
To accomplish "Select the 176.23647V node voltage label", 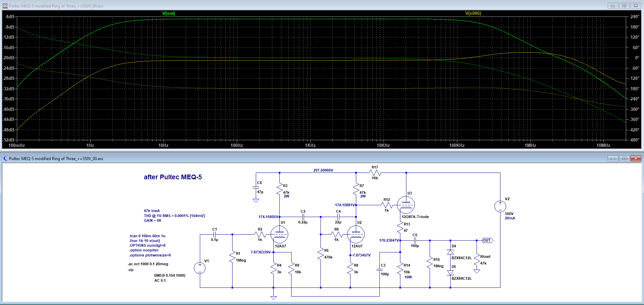I will coord(389,240).
